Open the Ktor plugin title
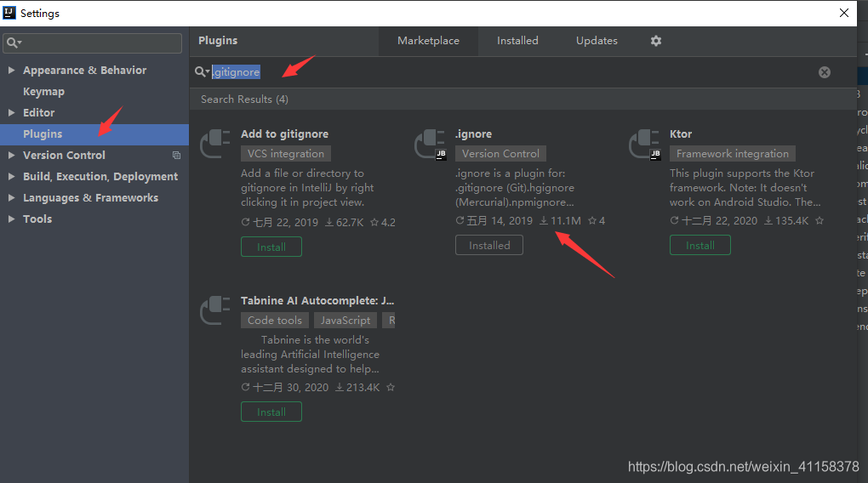Image resolution: width=868 pixels, height=483 pixels. 681,134
